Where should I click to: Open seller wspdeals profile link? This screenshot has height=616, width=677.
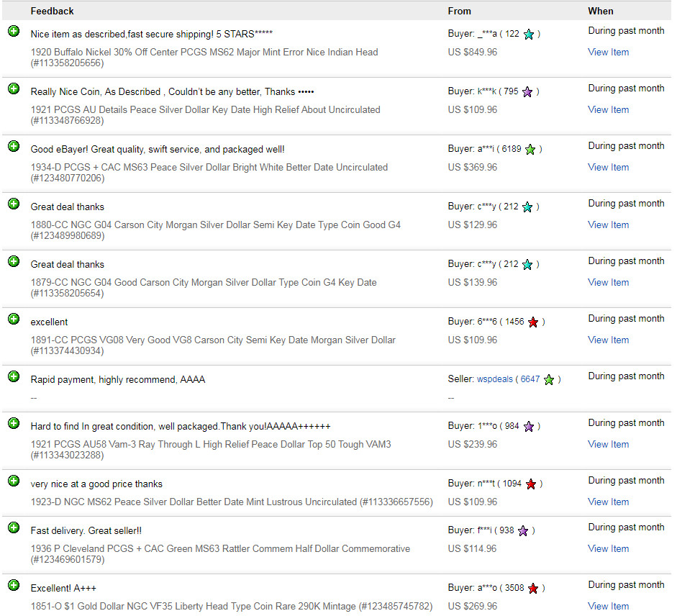495,379
